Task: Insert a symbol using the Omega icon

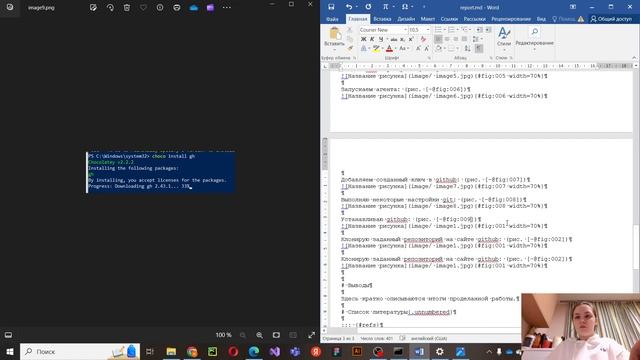Action: click(x=405, y=7)
